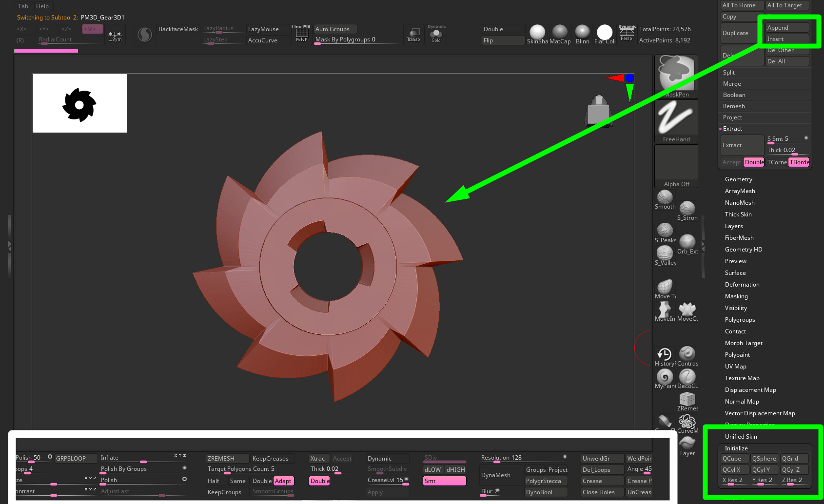This screenshot has width=824, height=504.
Task: Select the Orb_Ext brush
Action: click(687, 242)
